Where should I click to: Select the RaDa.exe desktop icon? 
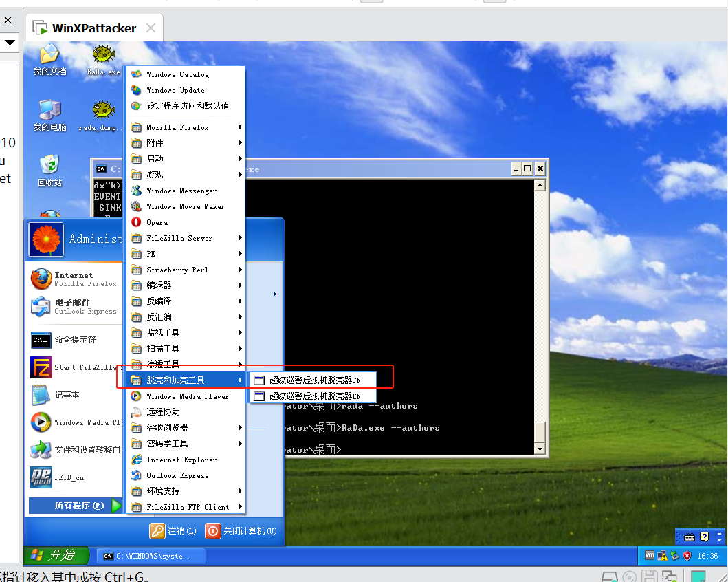(x=103, y=59)
